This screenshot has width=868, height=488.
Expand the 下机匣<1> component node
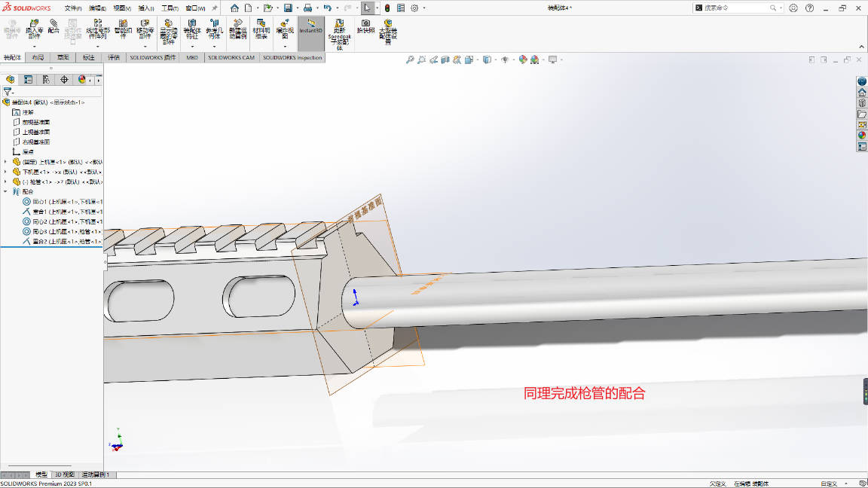pos(5,172)
